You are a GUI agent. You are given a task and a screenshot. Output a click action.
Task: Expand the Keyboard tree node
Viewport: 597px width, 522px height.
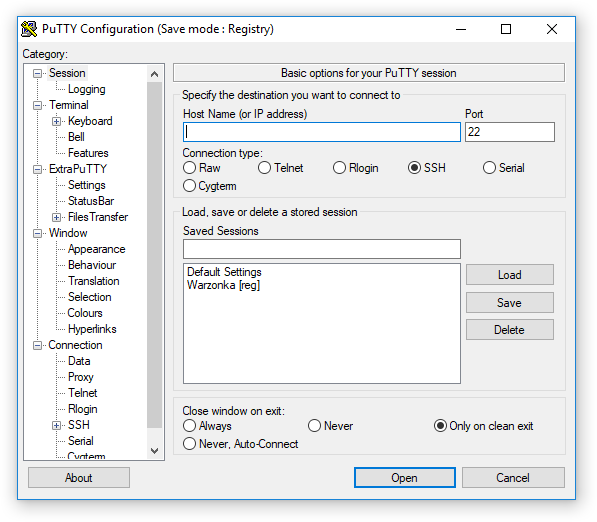click(56, 121)
